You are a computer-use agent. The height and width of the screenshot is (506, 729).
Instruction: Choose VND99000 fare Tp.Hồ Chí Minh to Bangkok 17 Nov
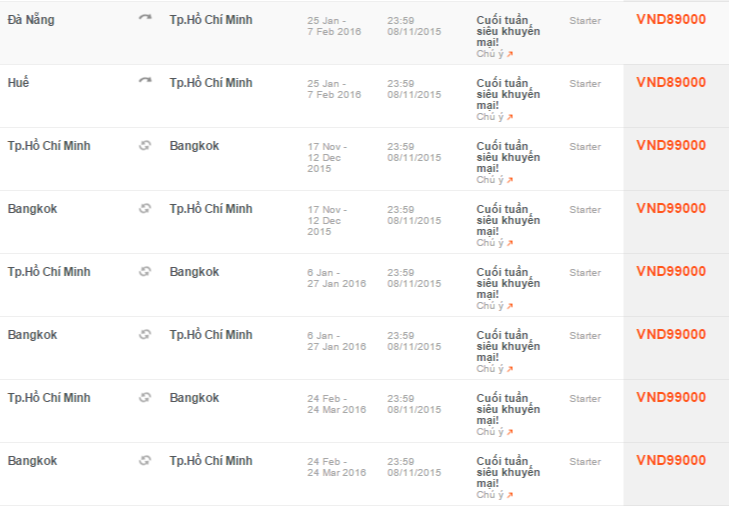[x=671, y=146]
